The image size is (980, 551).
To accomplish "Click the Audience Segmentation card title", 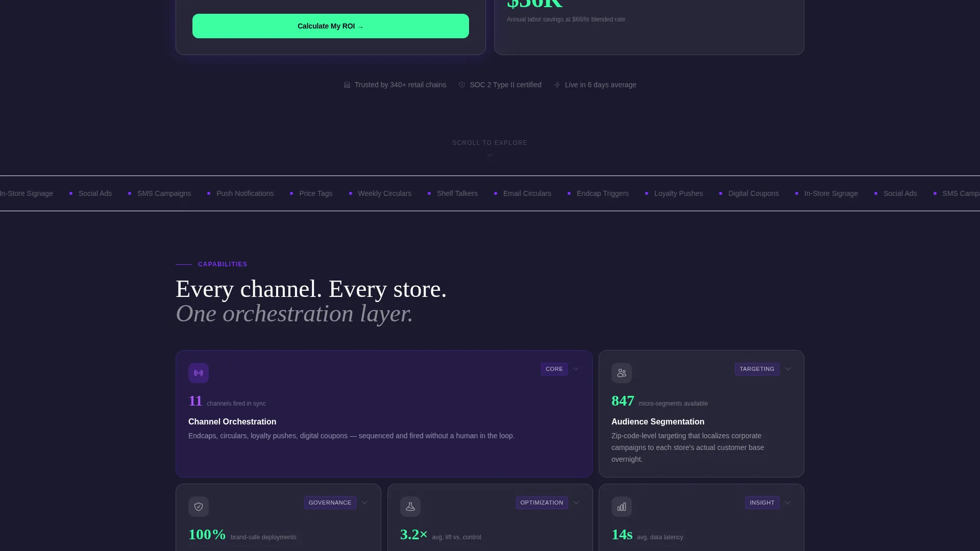I will tap(658, 422).
